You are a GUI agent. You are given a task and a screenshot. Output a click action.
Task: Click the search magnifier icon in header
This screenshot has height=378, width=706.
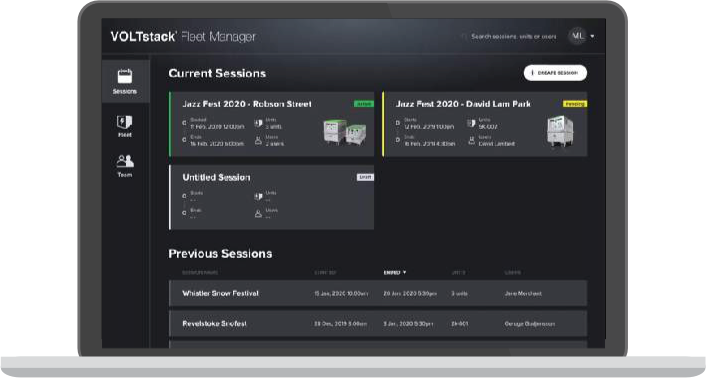coord(463,36)
